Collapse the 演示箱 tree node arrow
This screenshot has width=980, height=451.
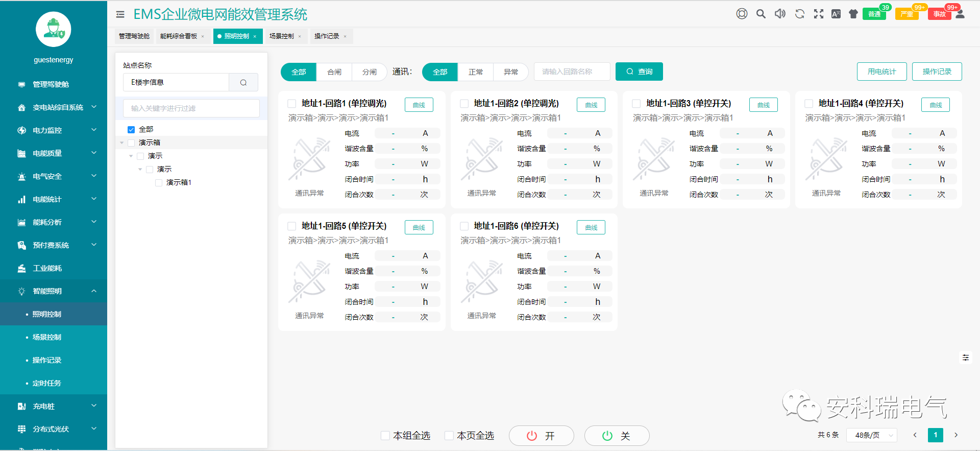point(122,143)
